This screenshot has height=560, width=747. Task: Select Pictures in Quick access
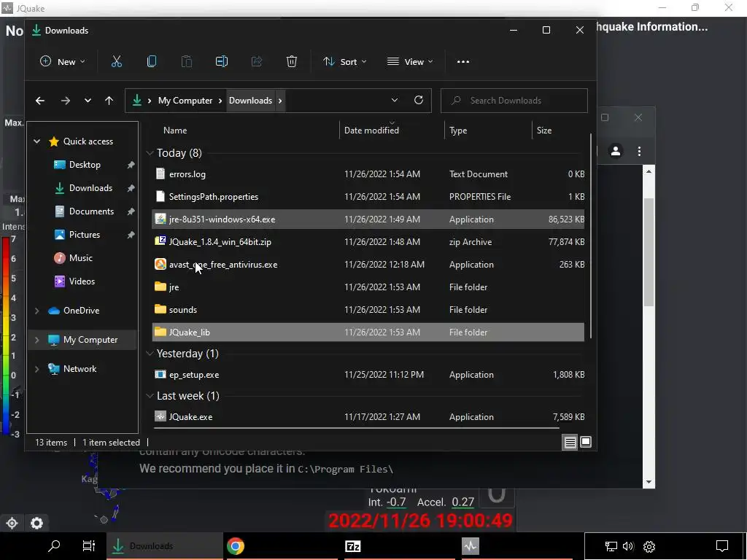pos(85,235)
